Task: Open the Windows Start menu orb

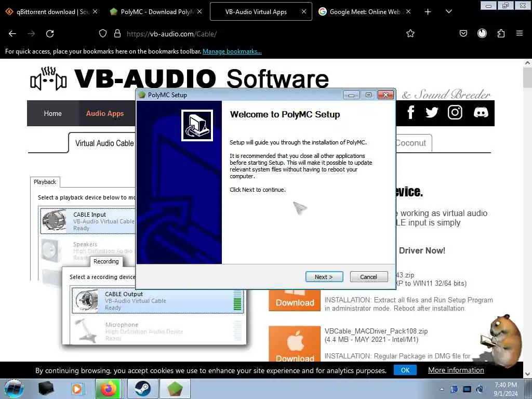Action: coord(14,389)
